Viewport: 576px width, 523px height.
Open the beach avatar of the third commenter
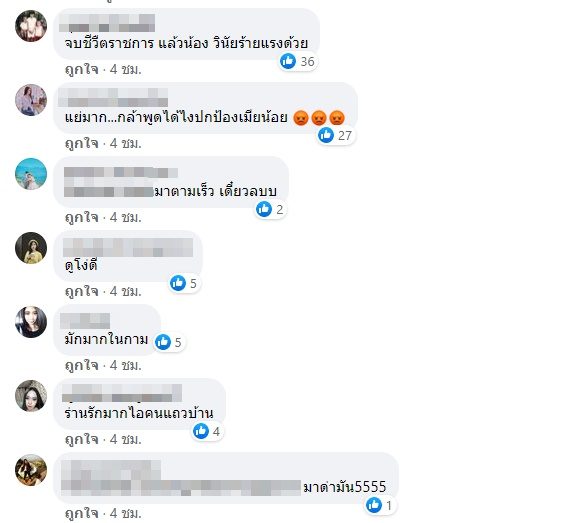[x=31, y=174]
